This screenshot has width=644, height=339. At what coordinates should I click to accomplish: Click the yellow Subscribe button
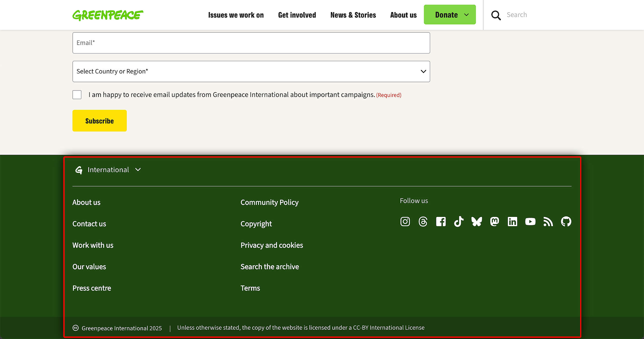(100, 121)
